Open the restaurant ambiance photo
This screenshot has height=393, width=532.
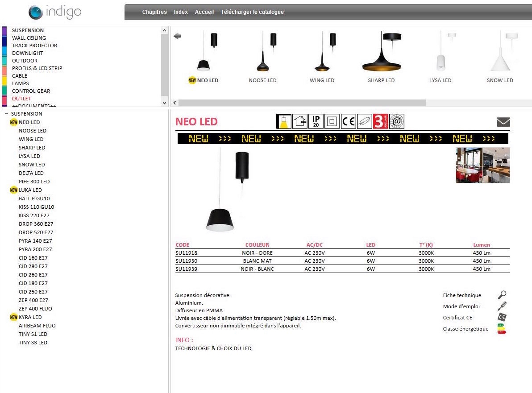click(469, 165)
